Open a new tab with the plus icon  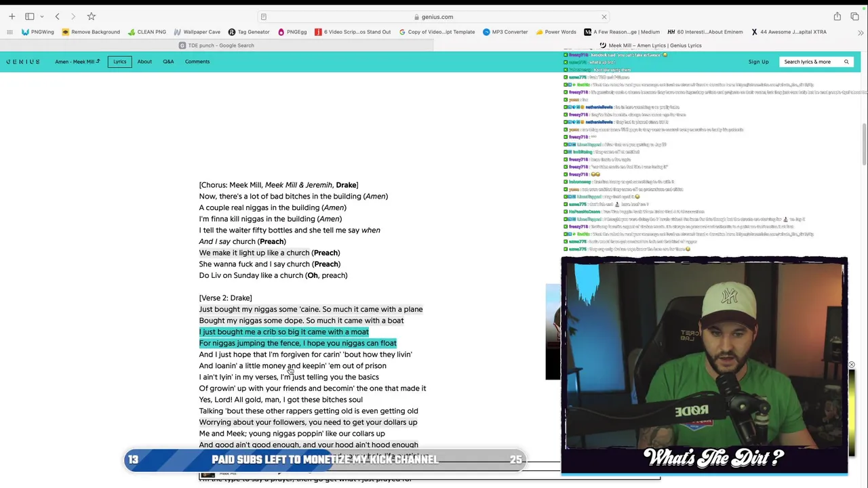click(x=12, y=16)
